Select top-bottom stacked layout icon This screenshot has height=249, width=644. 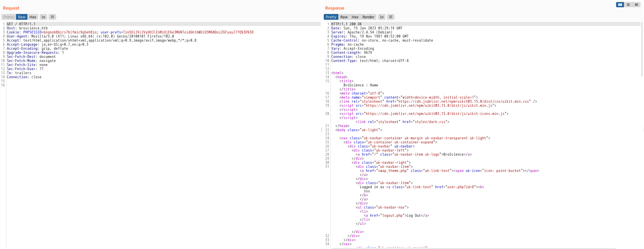(628, 5)
